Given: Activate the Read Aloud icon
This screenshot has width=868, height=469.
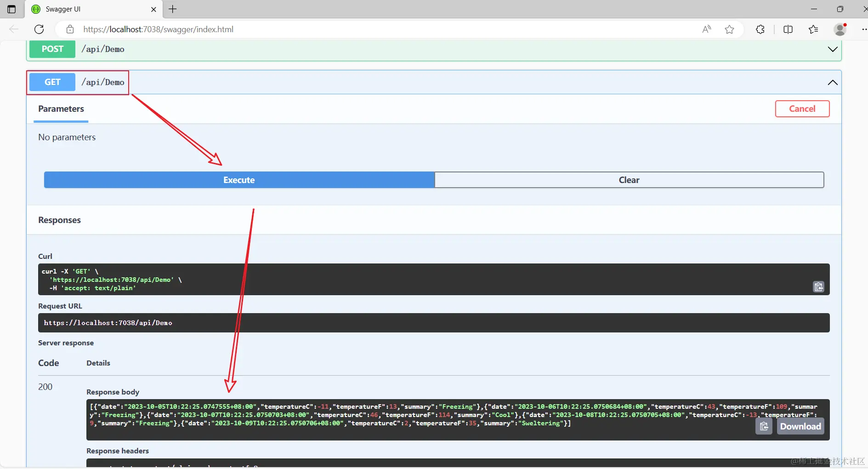Looking at the screenshot, I should (x=707, y=29).
